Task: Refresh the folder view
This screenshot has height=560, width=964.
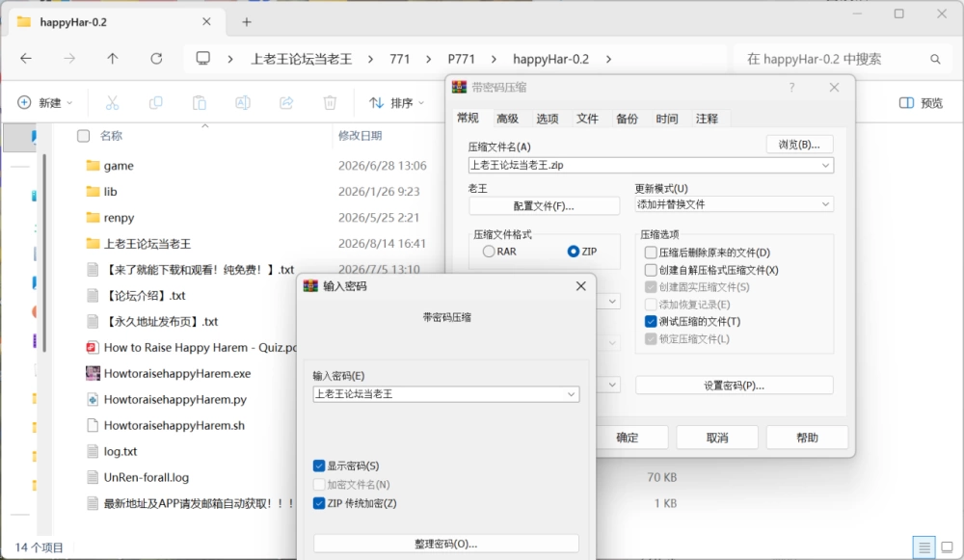Action: [x=156, y=59]
